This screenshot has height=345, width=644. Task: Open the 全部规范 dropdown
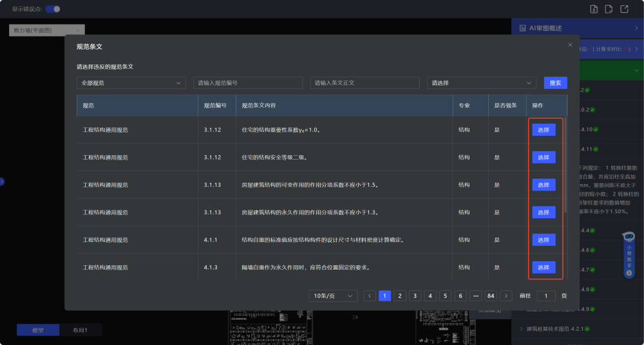(131, 83)
